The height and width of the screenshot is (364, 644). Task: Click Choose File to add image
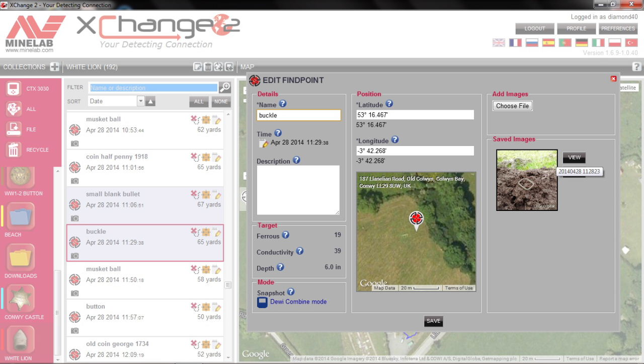tap(512, 106)
